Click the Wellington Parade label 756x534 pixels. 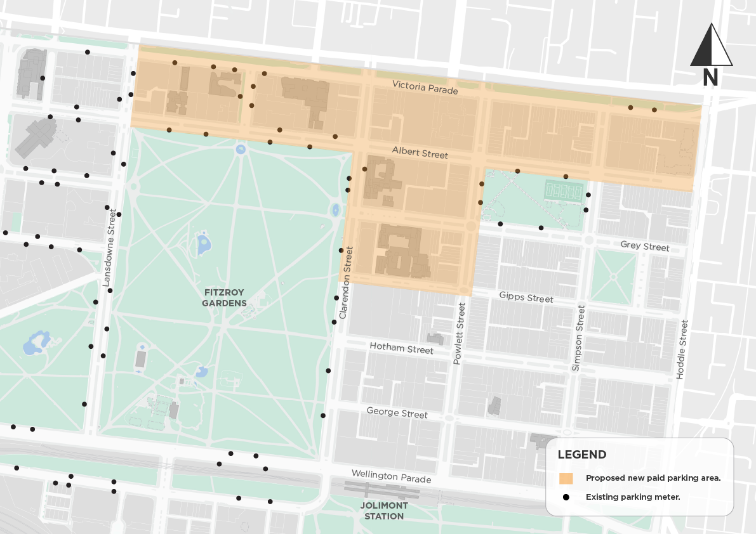tap(391, 476)
